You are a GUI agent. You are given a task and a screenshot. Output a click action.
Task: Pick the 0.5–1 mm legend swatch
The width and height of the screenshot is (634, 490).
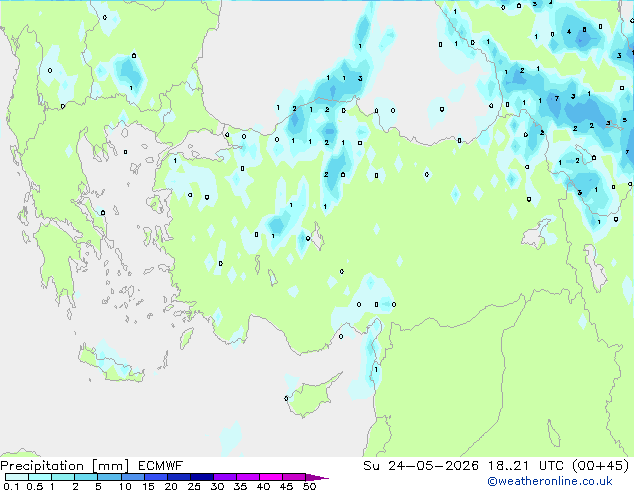[40, 477]
